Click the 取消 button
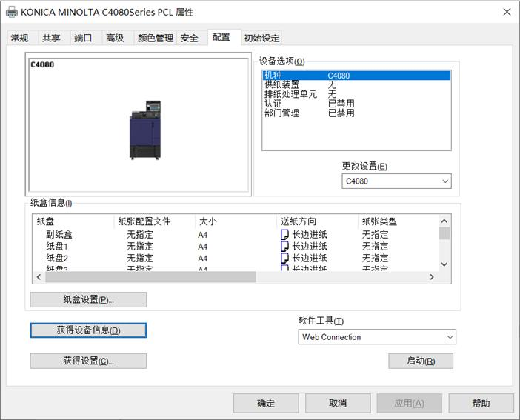The image size is (520, 420). tap(338, 403)
